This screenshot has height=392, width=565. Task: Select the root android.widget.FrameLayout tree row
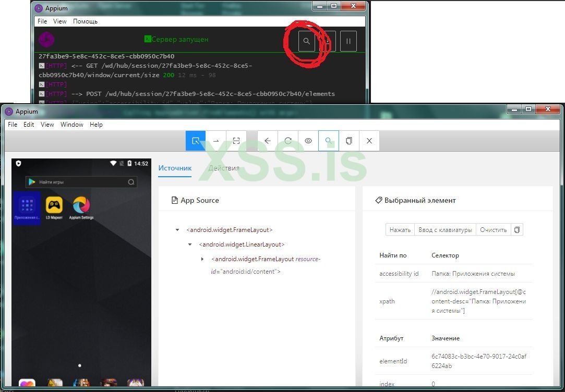pos(230,230)
